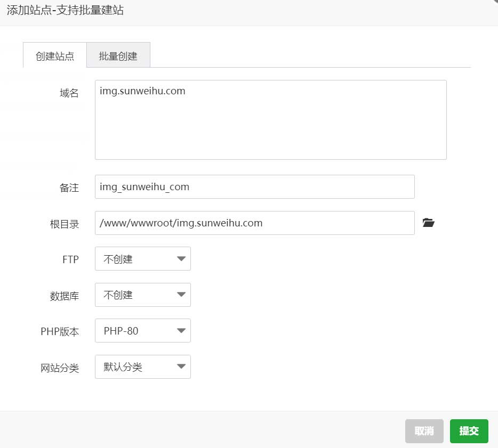Click the 默认分类 value text
This screenshot has height=448, width=498.
tap(123, 367)
